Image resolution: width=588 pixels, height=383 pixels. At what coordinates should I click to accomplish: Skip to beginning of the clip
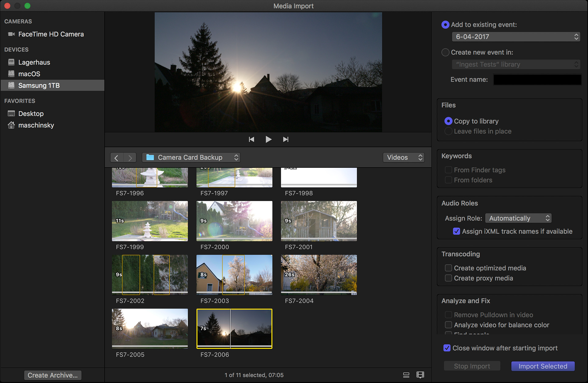point(251,139)
